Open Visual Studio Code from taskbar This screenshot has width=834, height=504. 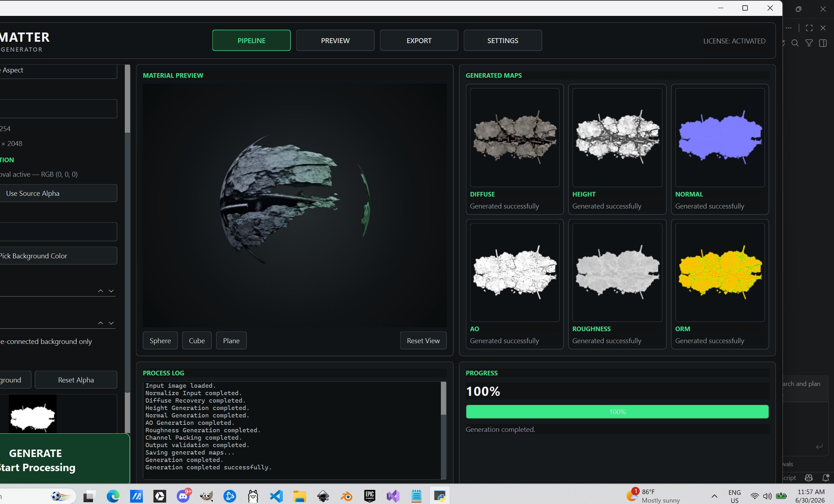point(276,496)
